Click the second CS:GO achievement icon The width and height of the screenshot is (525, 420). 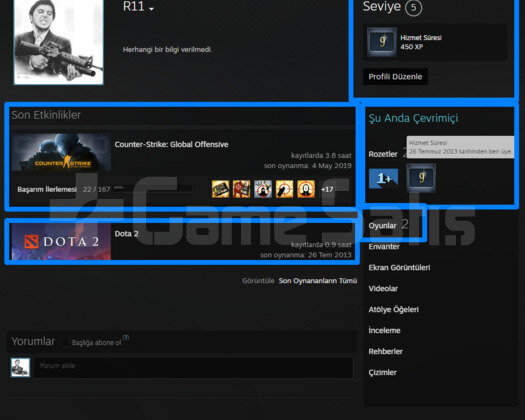242,189
